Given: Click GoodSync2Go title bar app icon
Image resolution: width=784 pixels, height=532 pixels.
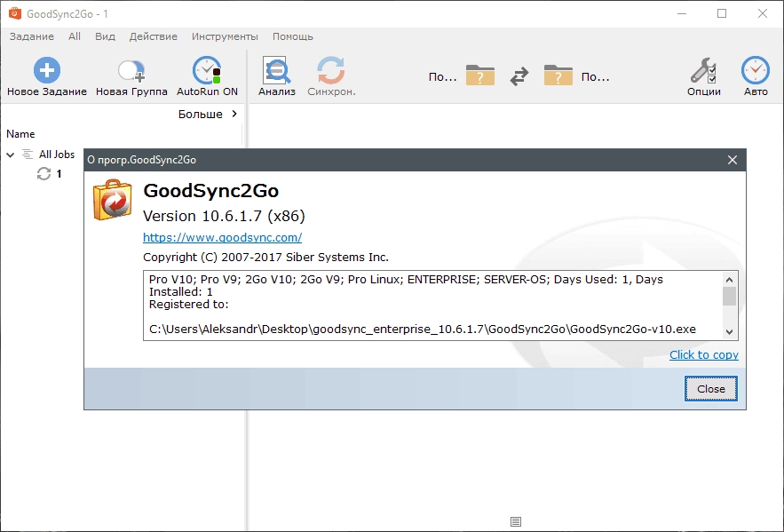Looking at the screenshot, I should click(x=15, y=13).
